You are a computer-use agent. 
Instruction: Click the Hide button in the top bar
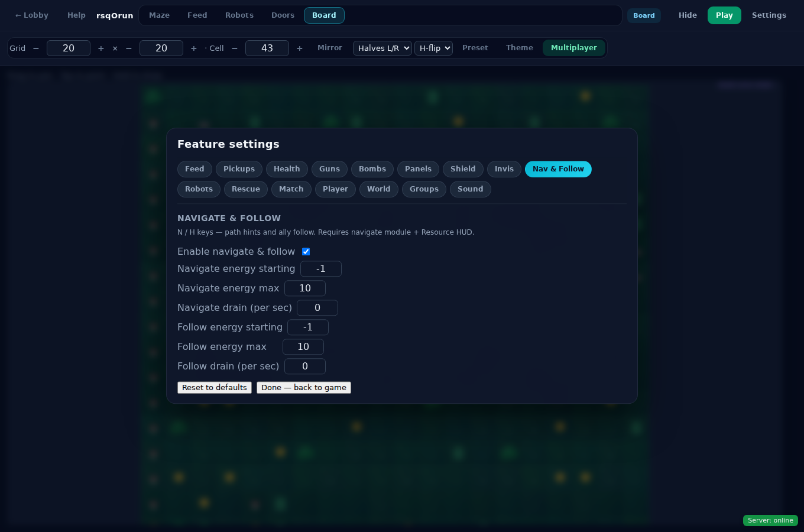[x=688, y=15]
